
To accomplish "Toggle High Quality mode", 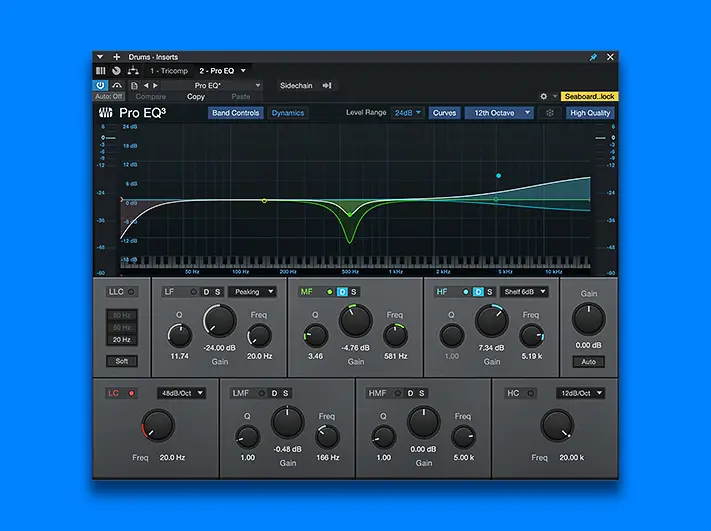I will tap(590, 113).
